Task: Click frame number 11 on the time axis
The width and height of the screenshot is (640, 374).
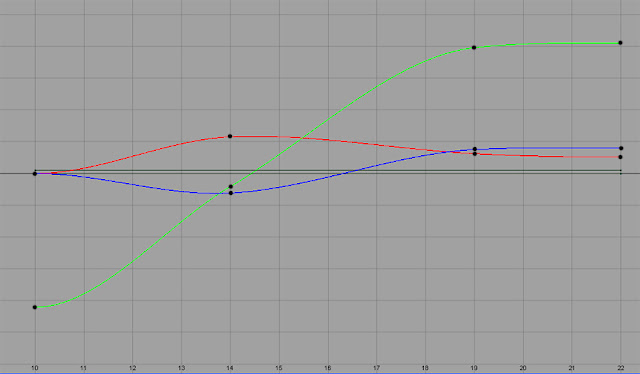Action: [83, 368]
